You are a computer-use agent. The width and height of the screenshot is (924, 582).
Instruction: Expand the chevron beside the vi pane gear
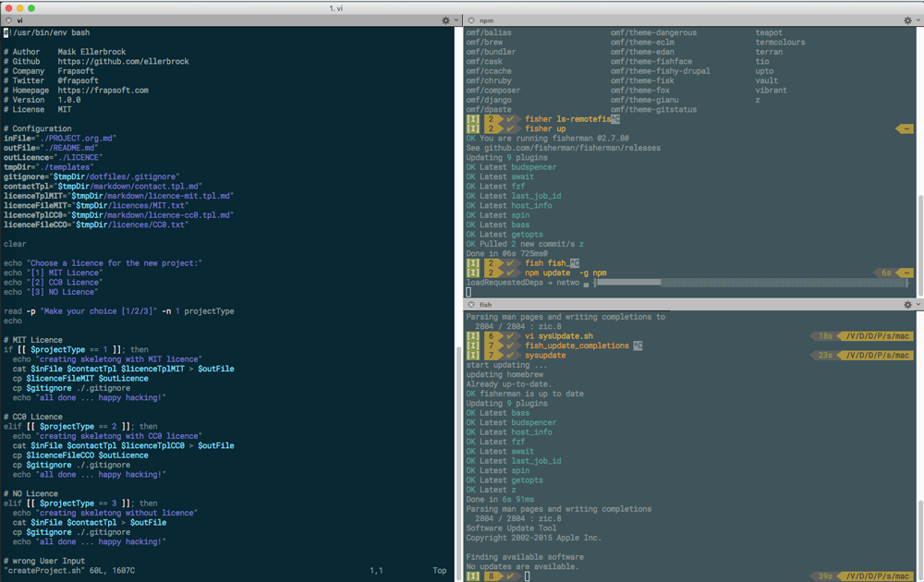tap(456, 20)
